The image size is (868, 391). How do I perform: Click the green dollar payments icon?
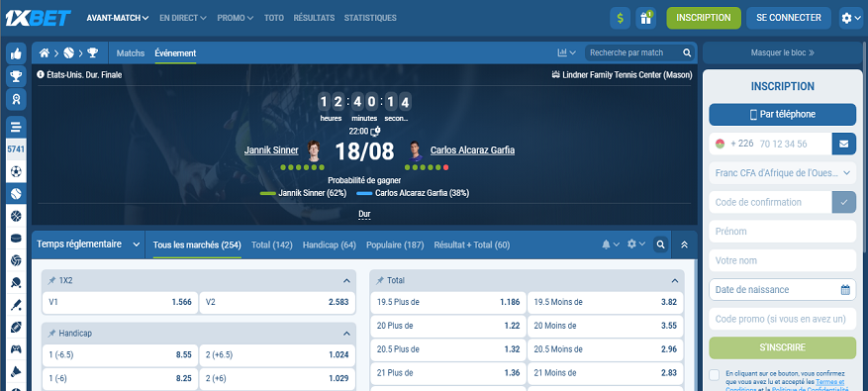620,18
